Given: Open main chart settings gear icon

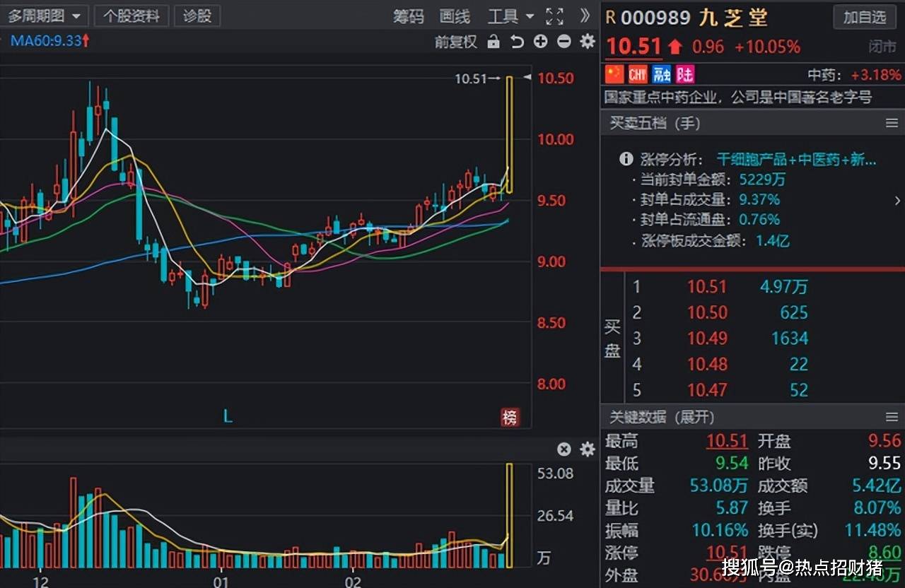Looking at the screenshot, I should click(587, 42).
